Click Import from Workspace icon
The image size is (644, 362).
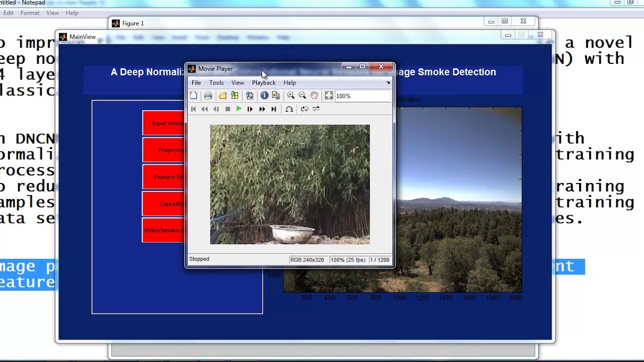tap(234, 96)
